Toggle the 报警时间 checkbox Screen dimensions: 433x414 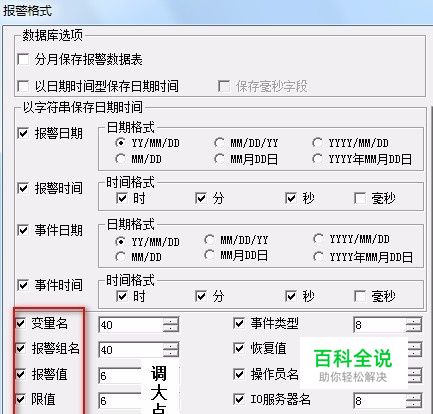(23, 188)
